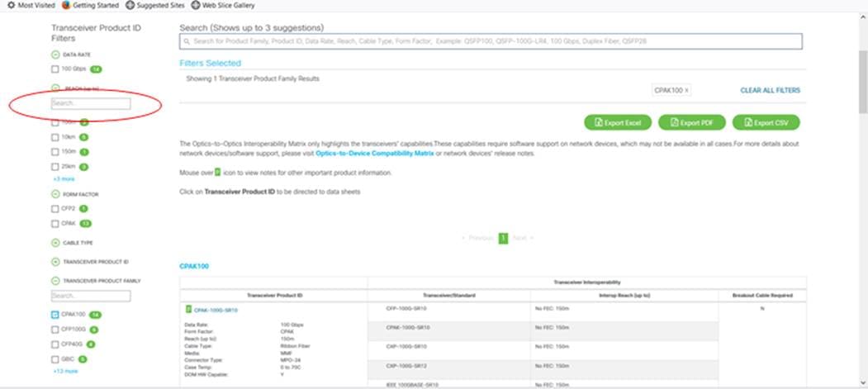868x389 pixels.
Task: Click the Transceiver Product ID column header
Action: (274, 296)
